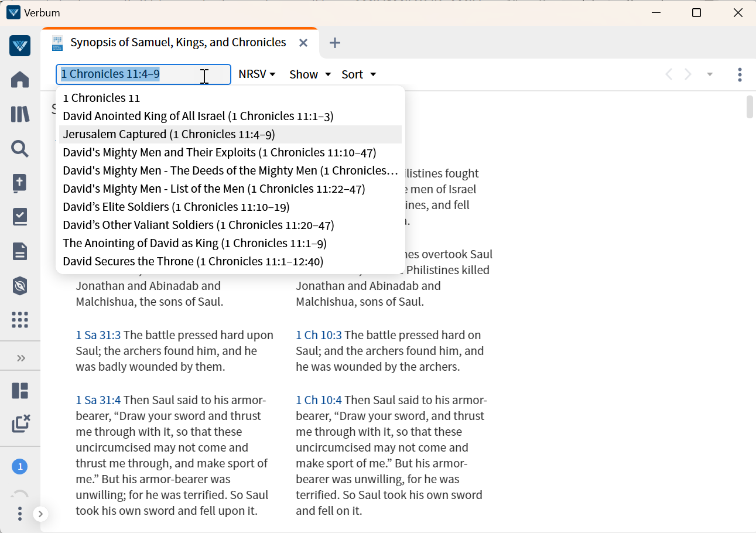
Task: Go forward with the right arrow
Action: (x=689, y=74)
